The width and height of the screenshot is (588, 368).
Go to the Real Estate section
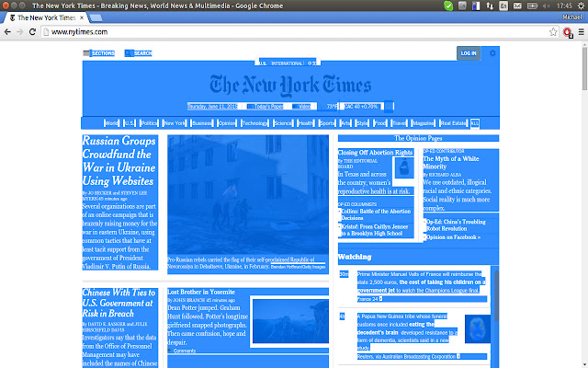point(453,122)
